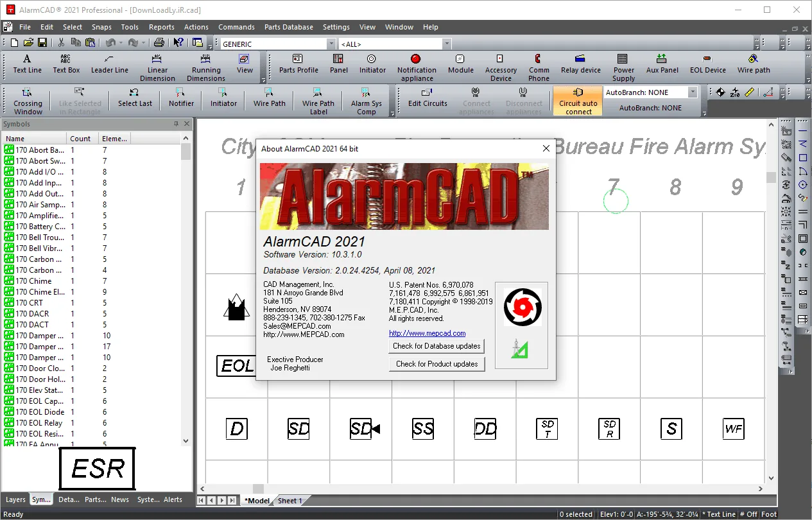Activate the Crossing Window selection tool

28,101
